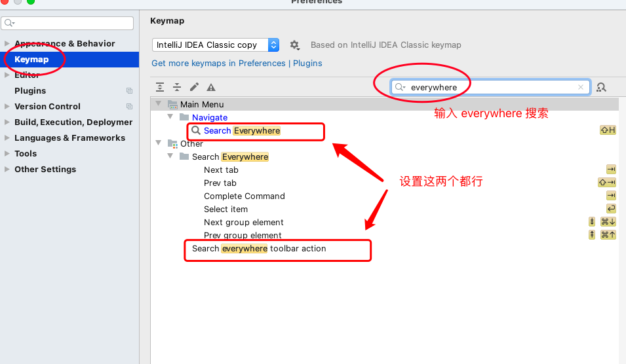Select the Search Everywhere folder under Other
The height and width of the screenshot is (364, 626).
click(230, 156)
